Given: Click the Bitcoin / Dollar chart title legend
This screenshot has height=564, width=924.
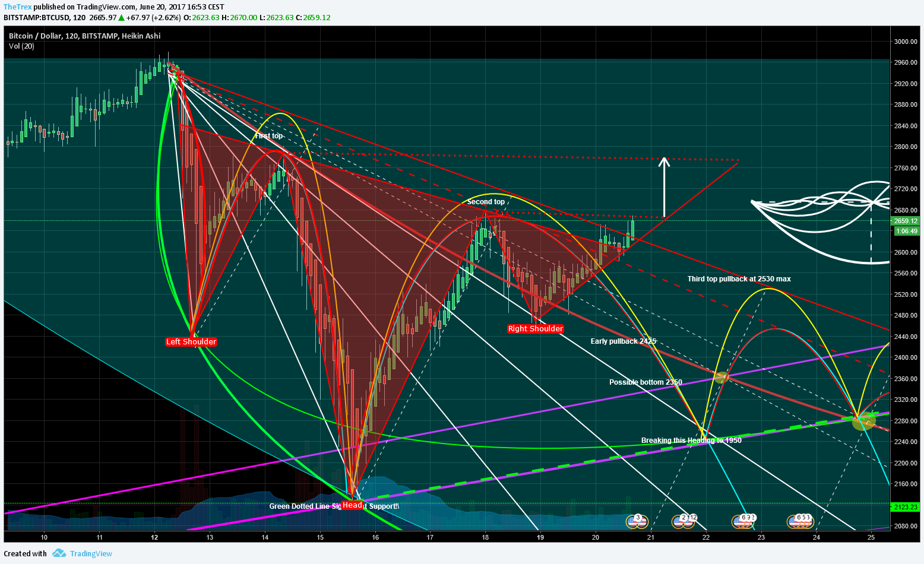Looking at the screenshot, I should pyautogui.click(x=84, y=36).
